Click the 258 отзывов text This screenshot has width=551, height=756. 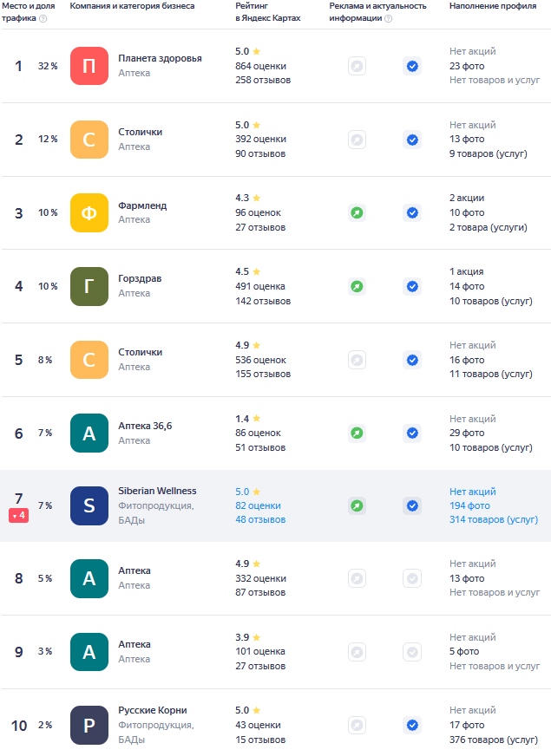(263, 80)
